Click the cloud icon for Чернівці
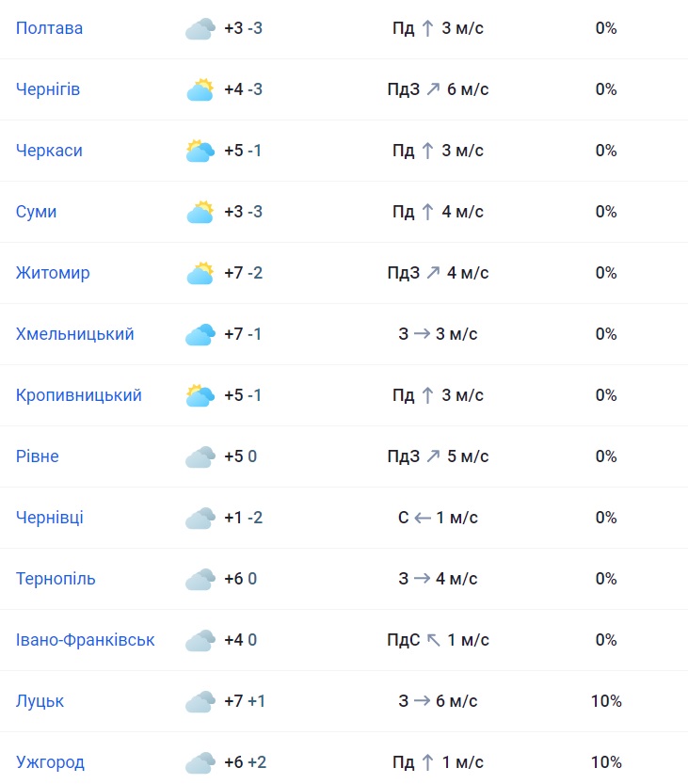Viewport: 688px width, 784px height. (200, 518)
